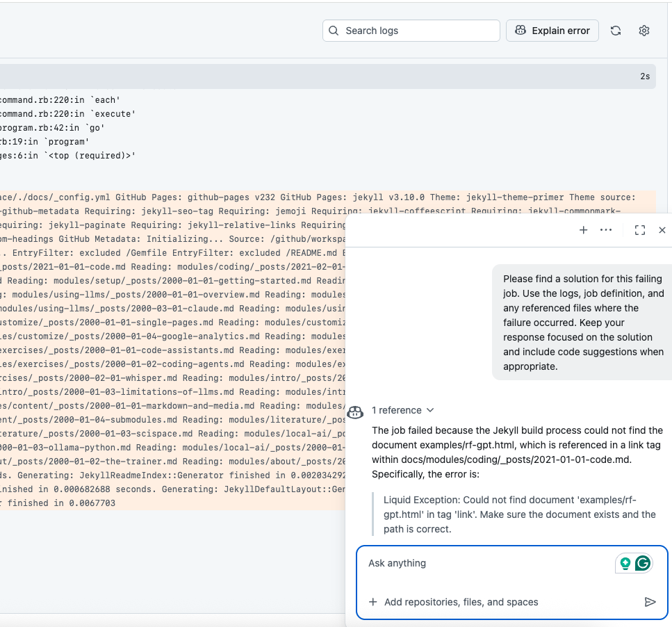Click the collapsed log step header showing 2s
672x627 pixels.
327,76
